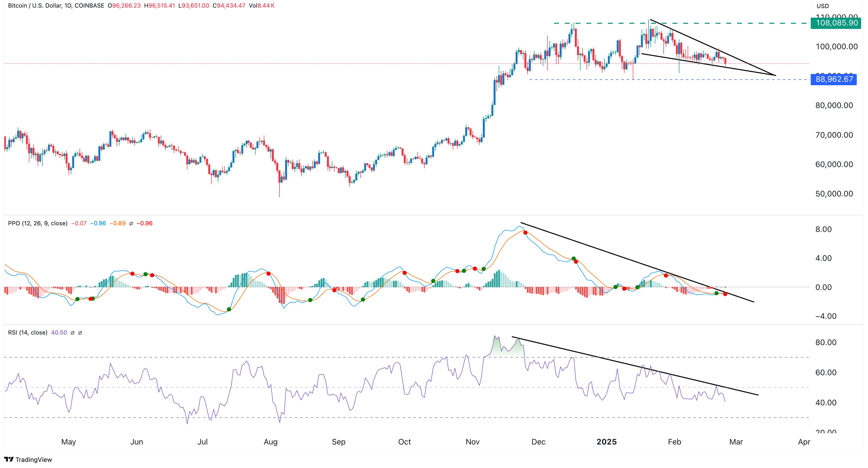
Task: Click the Mar label on the time axis
Action: (736, 442)
